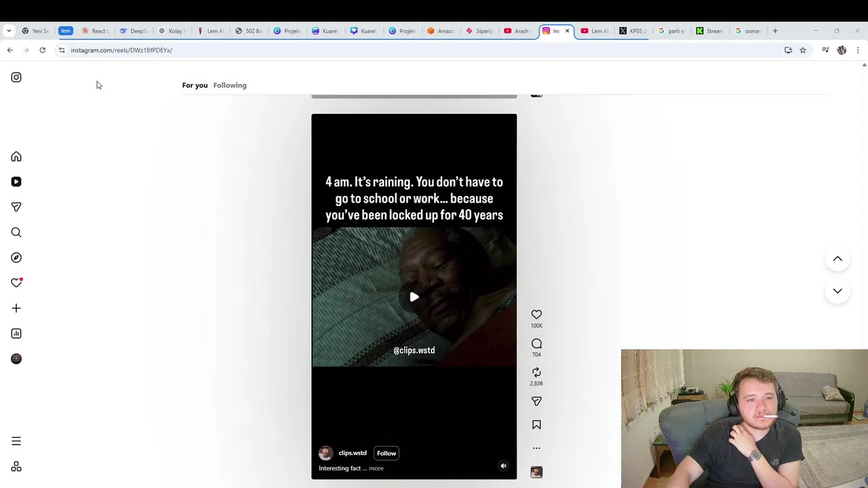
Task: Open the Dashboard chart icon
Action: tap(16, 333)
